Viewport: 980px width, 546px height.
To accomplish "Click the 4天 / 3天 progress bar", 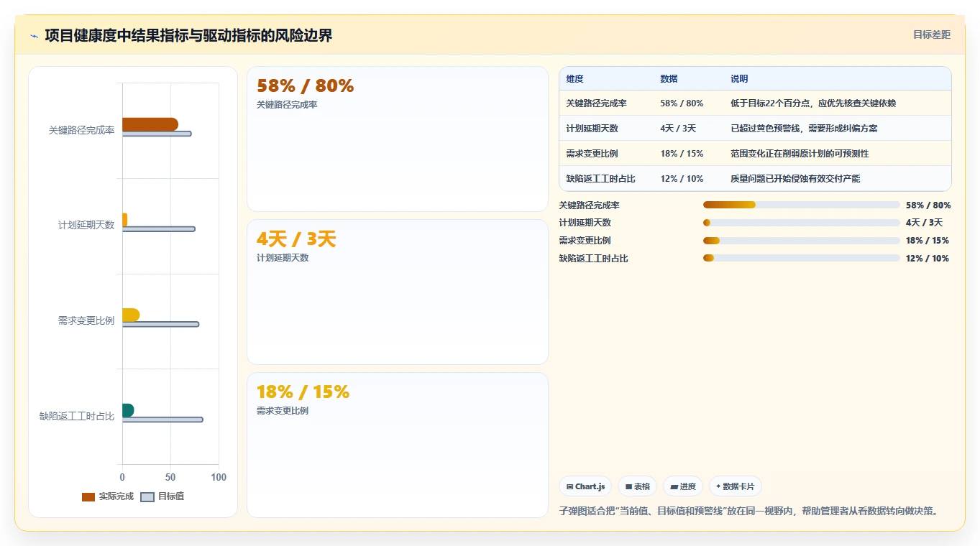I will pos(802,223).
